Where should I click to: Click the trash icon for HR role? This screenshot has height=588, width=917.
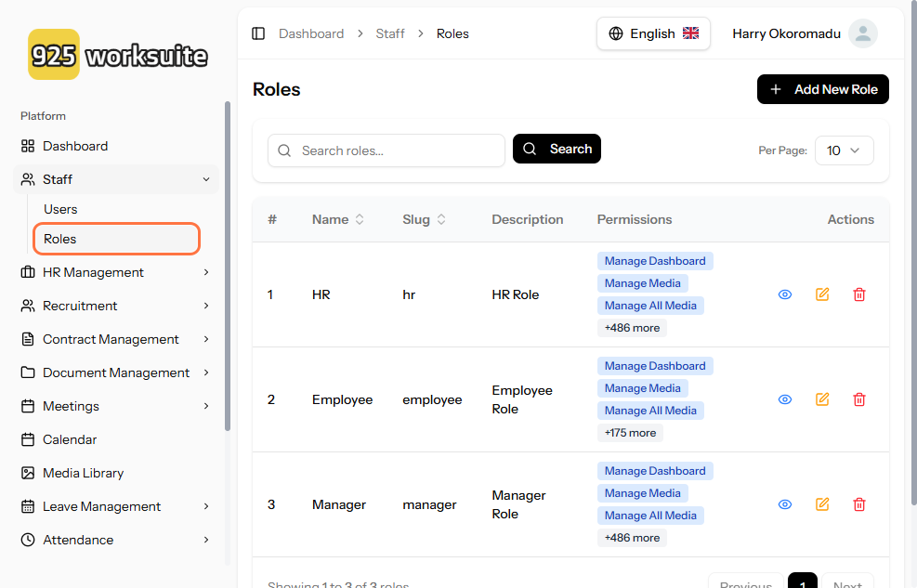click(x=859, y=294)
